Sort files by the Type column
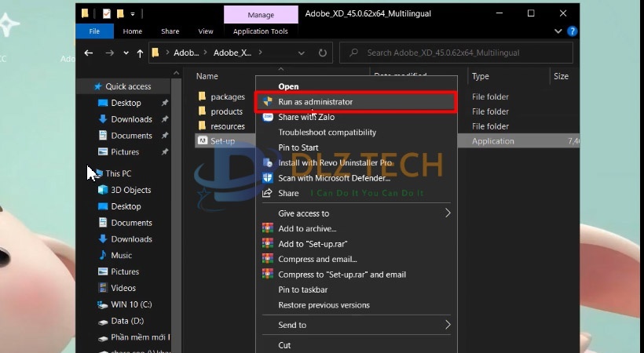The image size is (644, 353). (x=480, y=76)
